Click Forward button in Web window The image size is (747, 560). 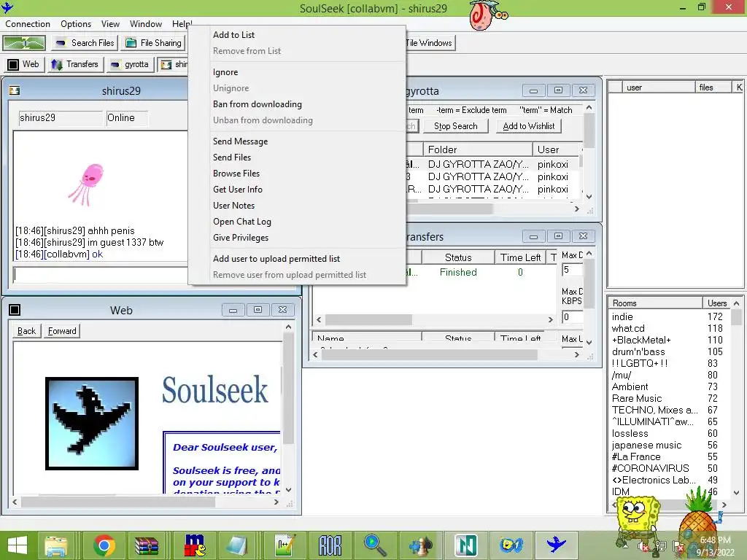point(62,331)
